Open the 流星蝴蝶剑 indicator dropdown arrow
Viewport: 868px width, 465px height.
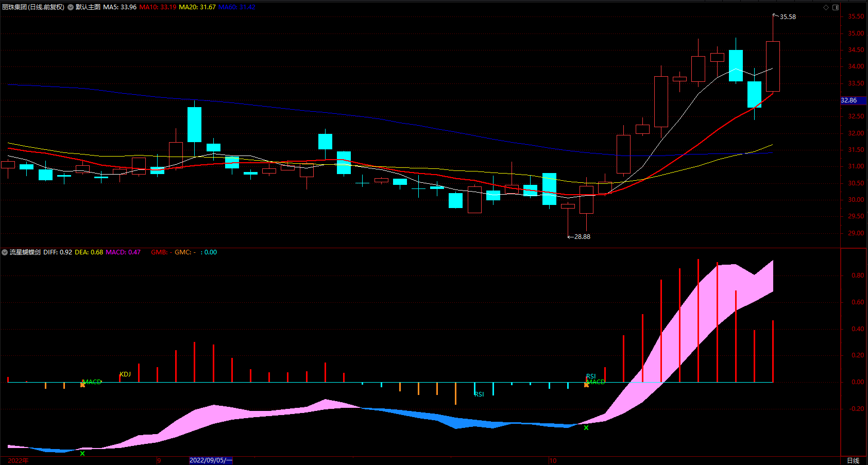(5, 252)
